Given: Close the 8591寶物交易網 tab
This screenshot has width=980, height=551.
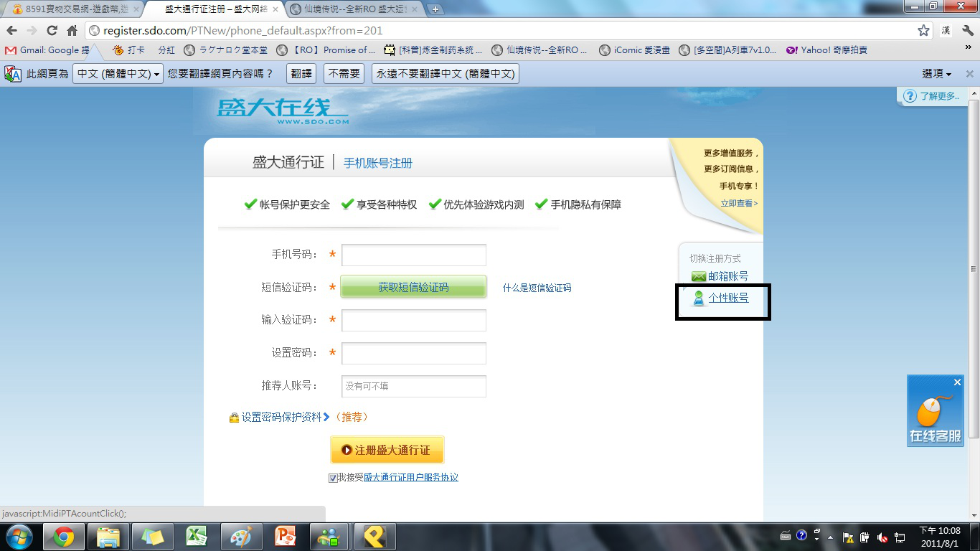Looking at the screenshot, I should [136, 9].
